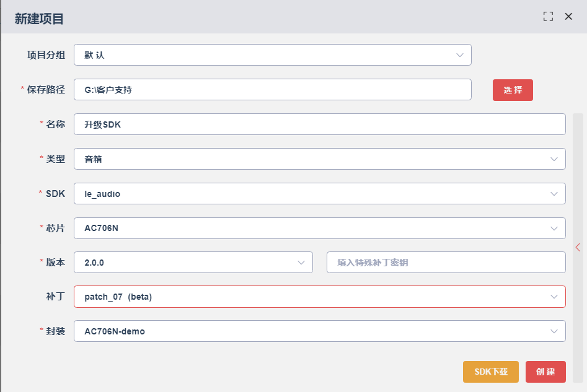587x392 pixels.
Task: Toggle fullscreen mode for the dialog
Action: tap(548, 17)
